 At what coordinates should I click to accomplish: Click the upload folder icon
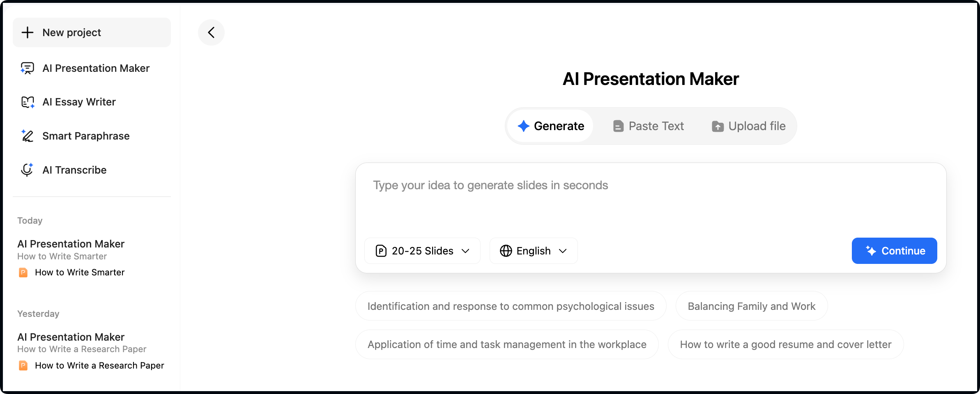pyautogui.click(x=718, y=126)
